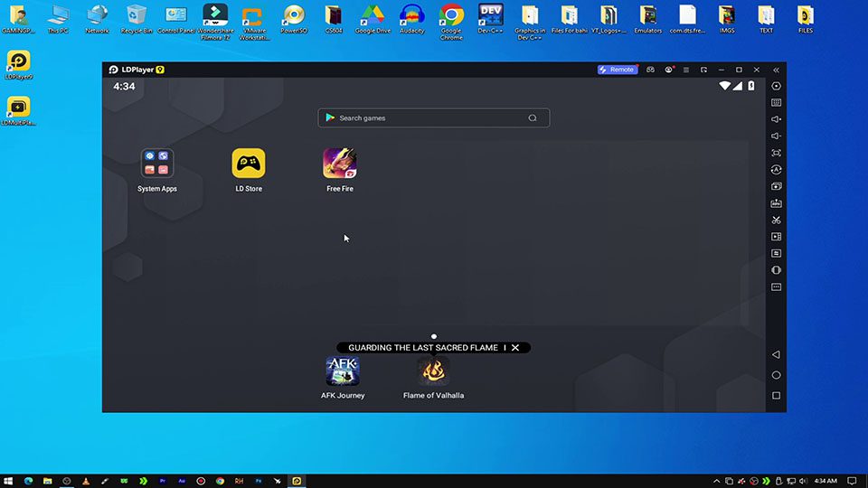Open the Windows Start menu
868x488 pixels.
click(x=8, y=481)
